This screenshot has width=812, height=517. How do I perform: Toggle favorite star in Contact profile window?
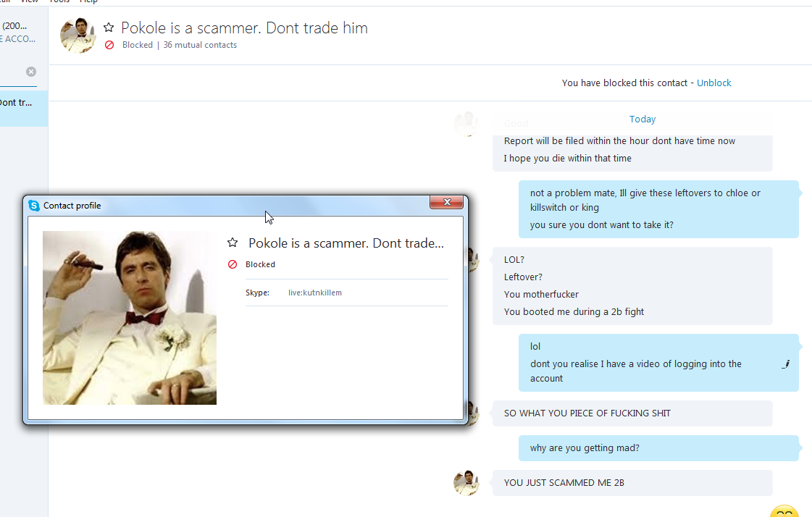pyautogui.click(x=233, y=242)
